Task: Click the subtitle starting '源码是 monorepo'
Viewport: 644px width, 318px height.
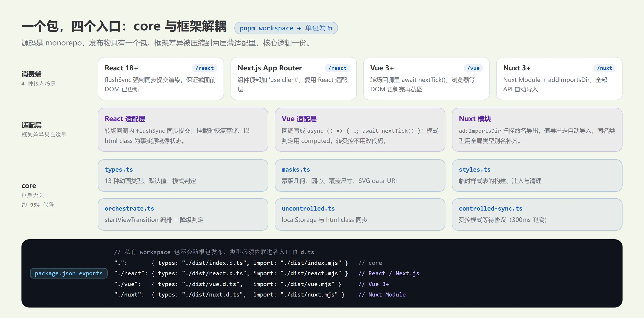Action: coord(166,43)
